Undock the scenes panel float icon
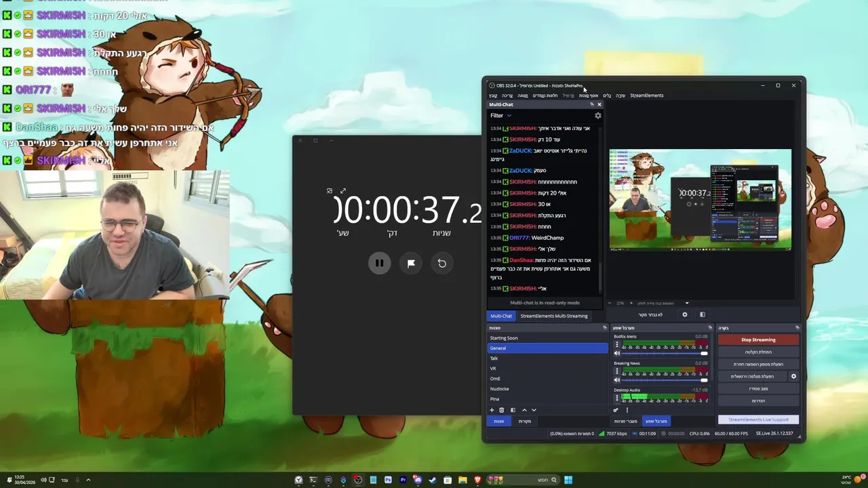868x488 pixels. click(x=605, y=328)
